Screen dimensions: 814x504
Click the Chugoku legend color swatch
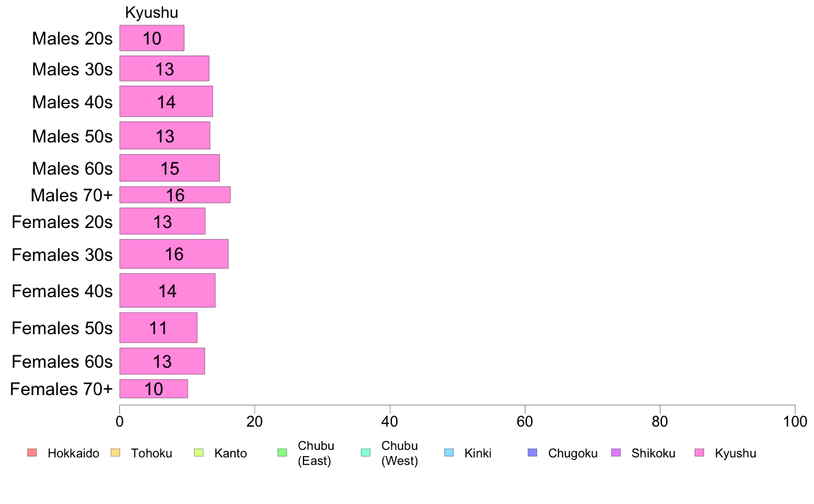pyautogui.click(x=532, y=453)
